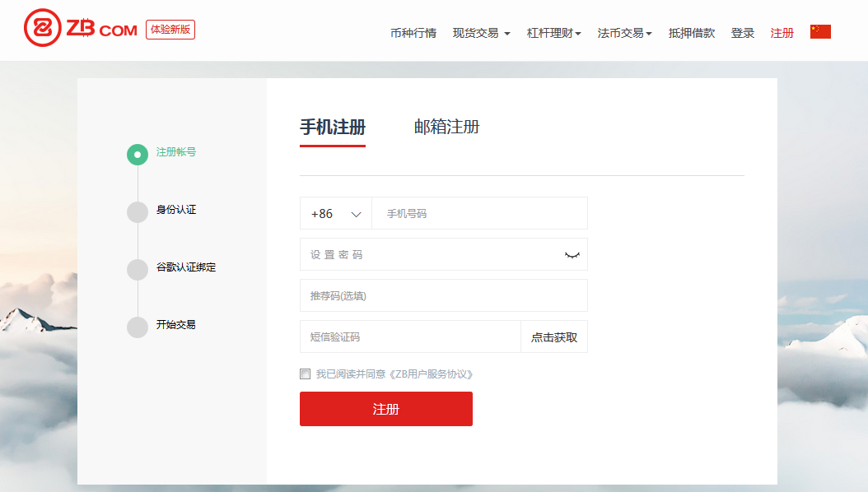Expand the 法币交易 menu

[x=620, y=33]
